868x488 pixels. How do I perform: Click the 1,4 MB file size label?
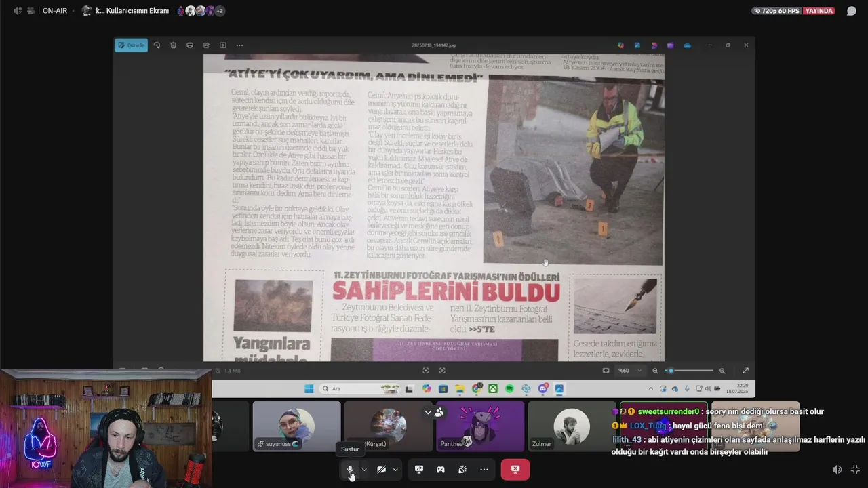point(233,371)
